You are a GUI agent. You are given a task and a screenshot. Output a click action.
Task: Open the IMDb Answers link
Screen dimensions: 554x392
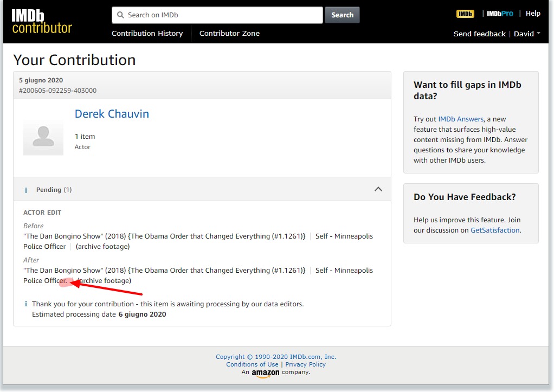coord(461,119)
